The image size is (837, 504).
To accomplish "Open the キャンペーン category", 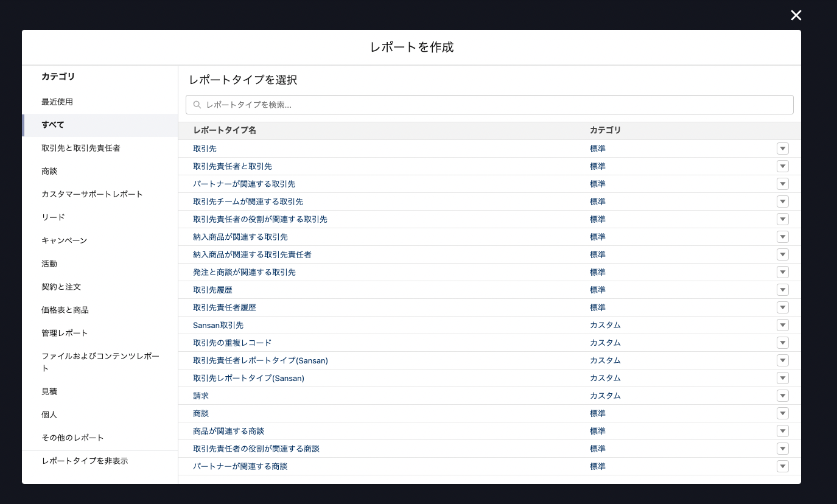I will click(x=100, y=240).
